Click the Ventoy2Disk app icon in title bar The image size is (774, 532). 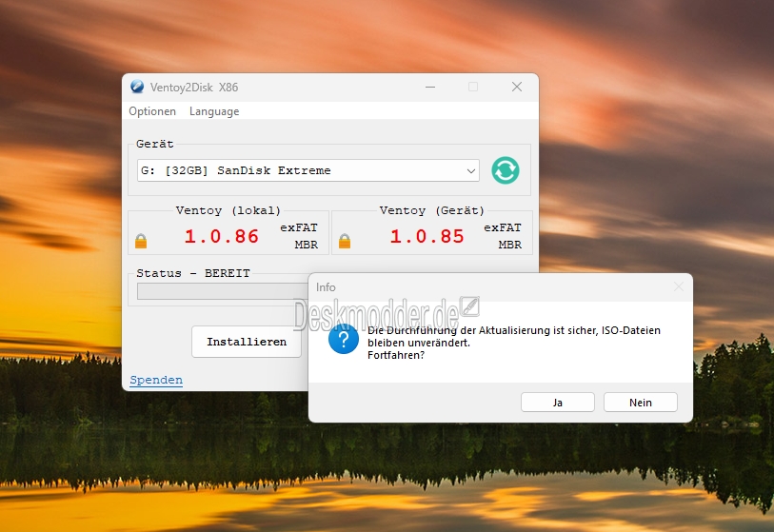pos(137,87)
